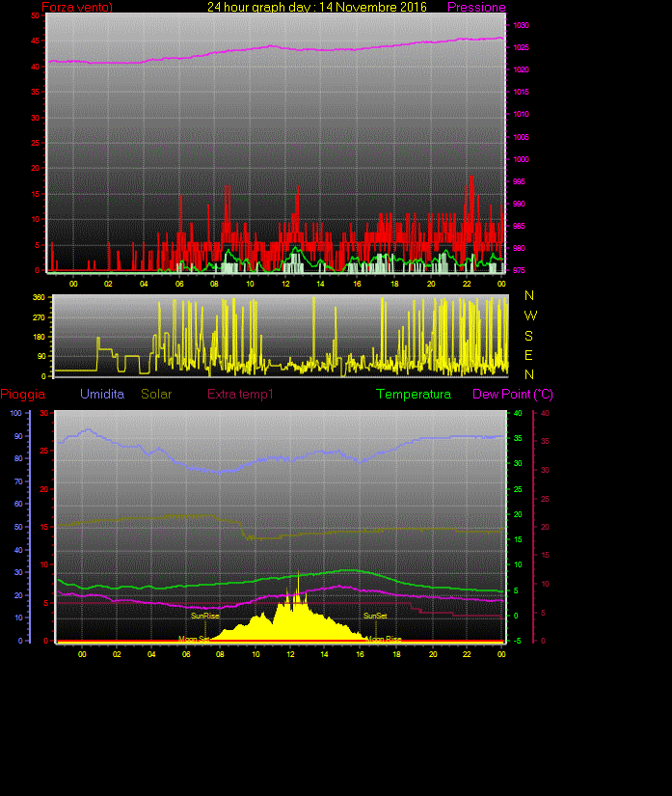
Task: Click the "1010" pressure axis value
Action: [521, 114]
